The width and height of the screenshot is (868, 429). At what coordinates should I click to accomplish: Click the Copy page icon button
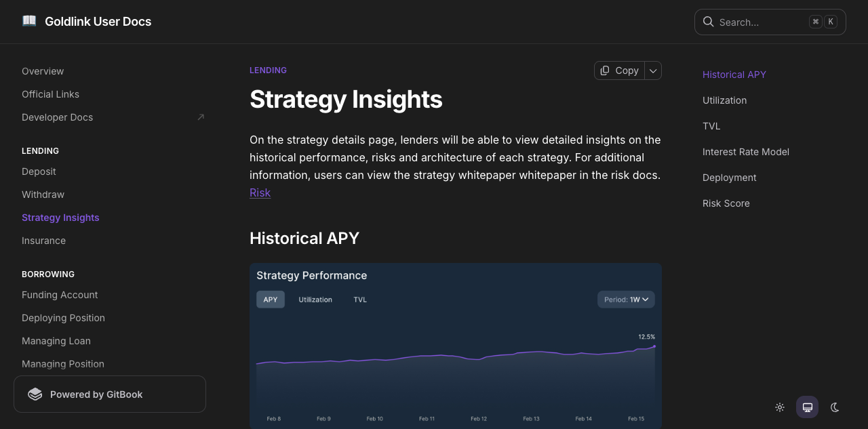[x=618, y=70]
